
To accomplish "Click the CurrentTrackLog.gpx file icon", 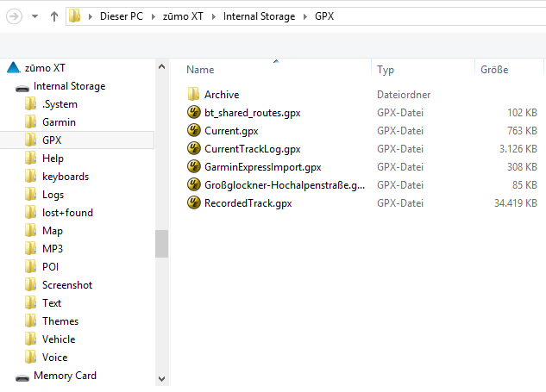I will tap(194, 149).
